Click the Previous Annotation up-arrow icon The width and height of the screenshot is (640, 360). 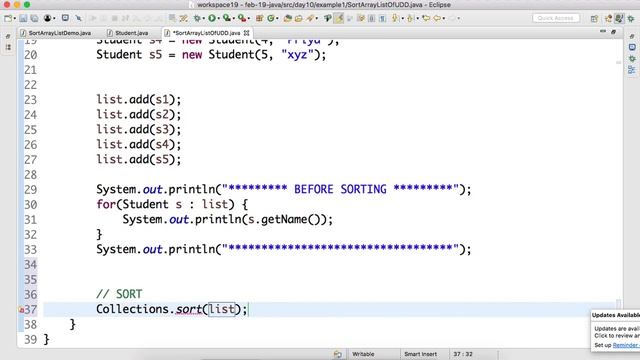pyautogui.click(x=410, y=18)
